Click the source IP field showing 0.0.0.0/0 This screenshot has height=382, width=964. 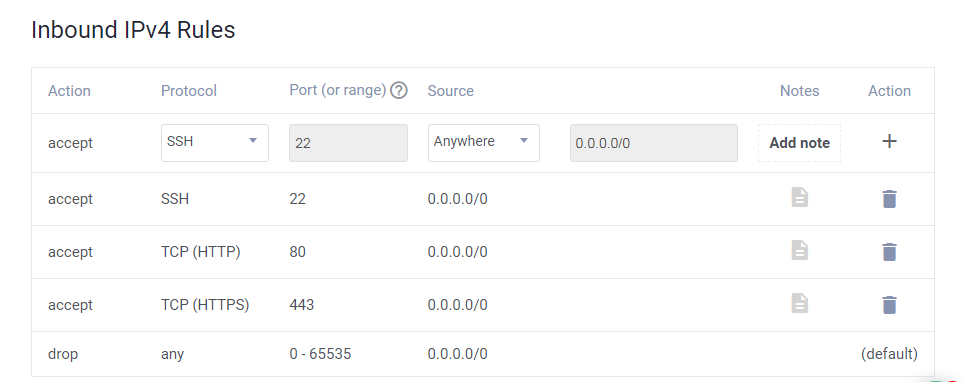point(654,143)
